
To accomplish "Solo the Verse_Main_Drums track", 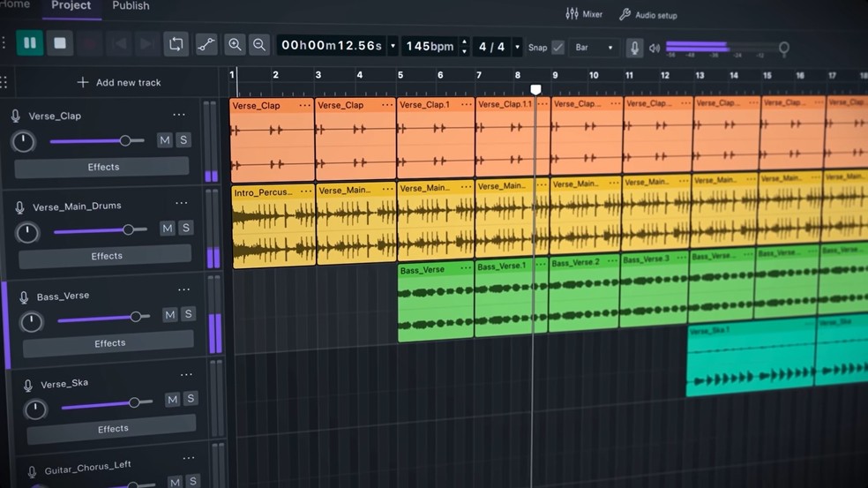I will click(186, 227).
